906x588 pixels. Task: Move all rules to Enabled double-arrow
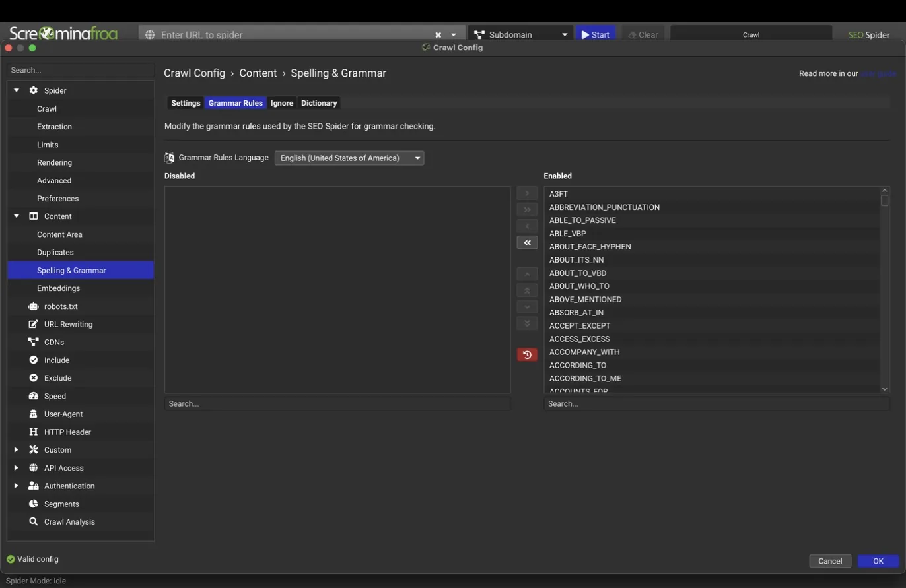click(527, 210)
